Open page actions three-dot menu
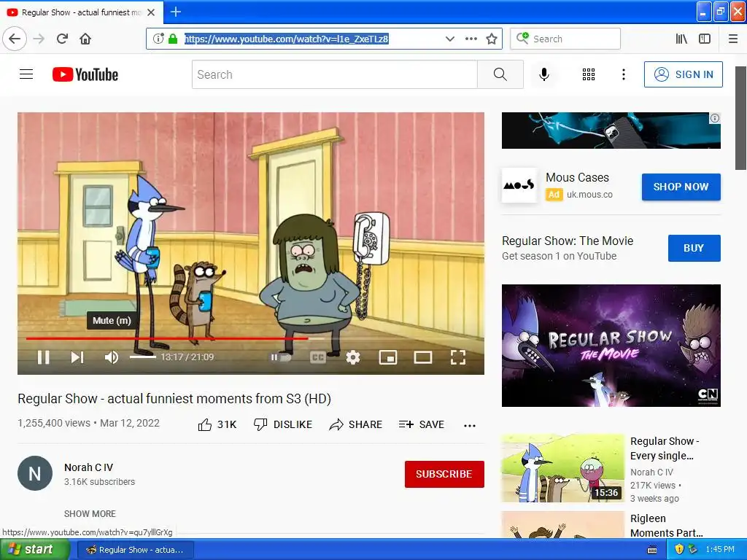The width and height of the screenshot is (747, 560). point(471,39)
